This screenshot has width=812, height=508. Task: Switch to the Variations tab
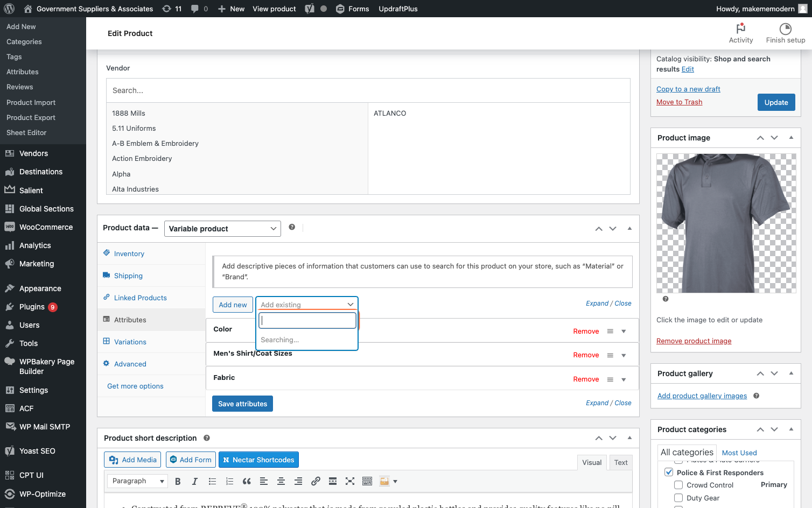130,342
